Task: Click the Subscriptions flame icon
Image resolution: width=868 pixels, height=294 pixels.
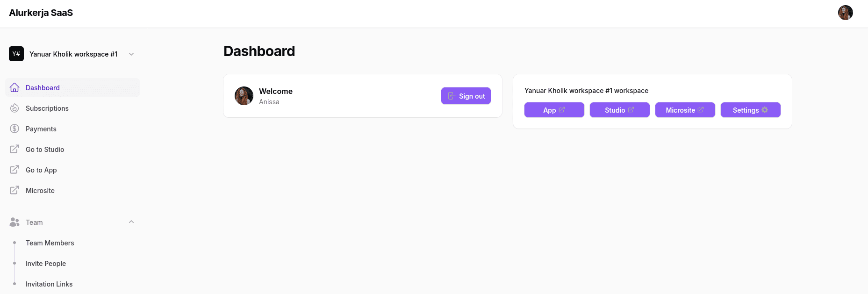Action: pos(14,108)
